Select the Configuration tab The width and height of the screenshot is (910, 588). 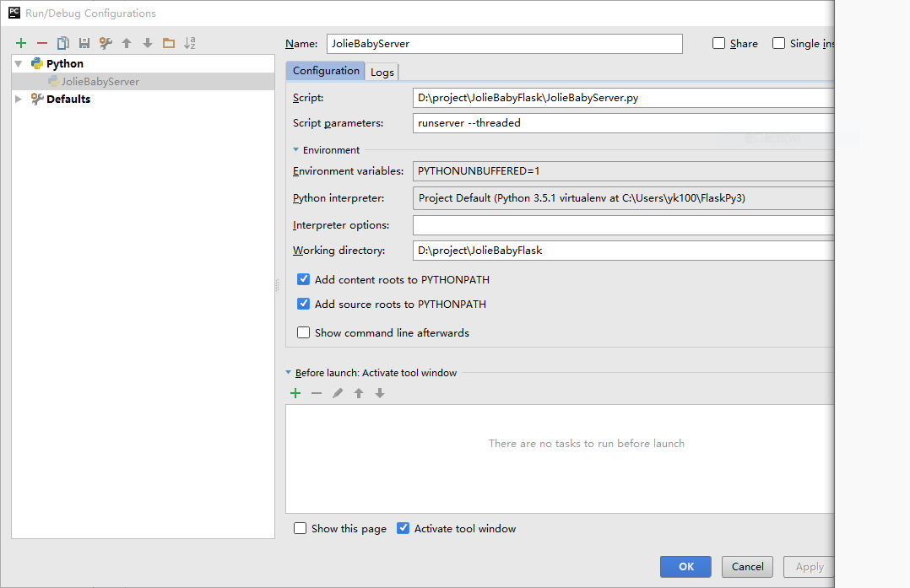[x=326, y=71]
